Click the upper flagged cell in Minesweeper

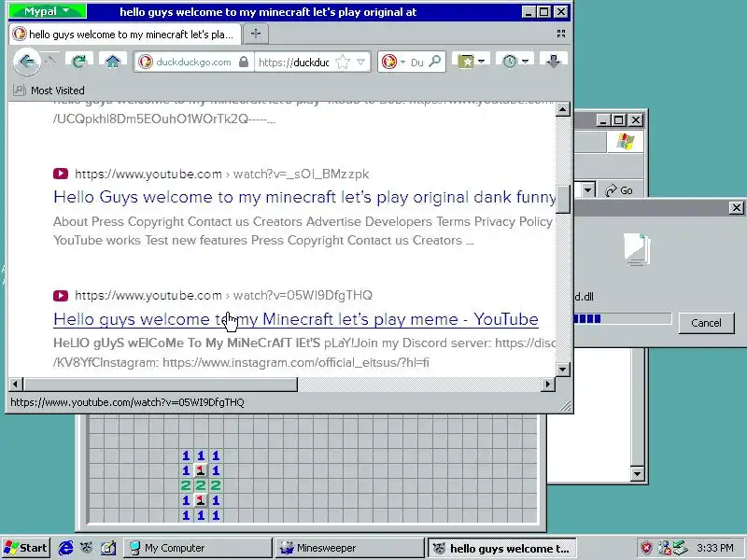[201, 470]
